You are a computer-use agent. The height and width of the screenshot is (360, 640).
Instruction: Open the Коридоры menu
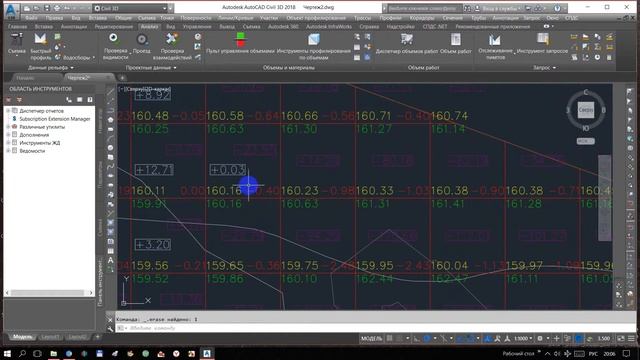click(x=422, y=18)
